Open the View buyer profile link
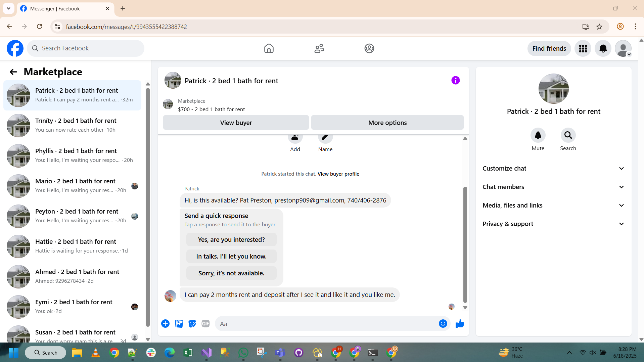 click(338, 174)
